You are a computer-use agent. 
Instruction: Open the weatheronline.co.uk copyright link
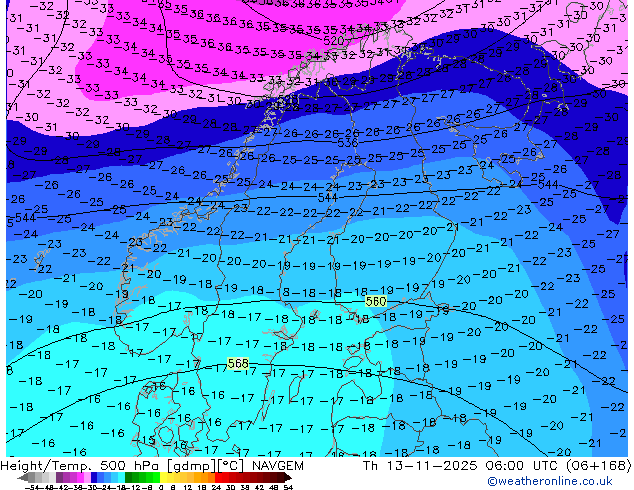coord(550,481)
